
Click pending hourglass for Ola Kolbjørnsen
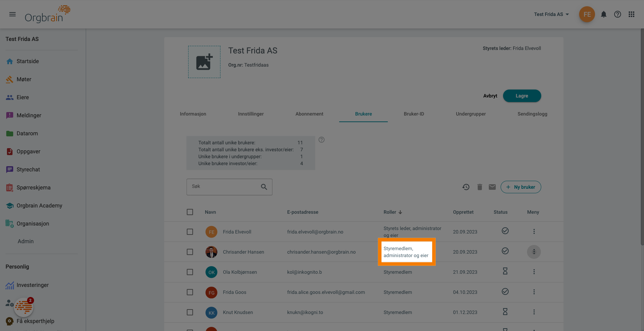tap(505, 271)
